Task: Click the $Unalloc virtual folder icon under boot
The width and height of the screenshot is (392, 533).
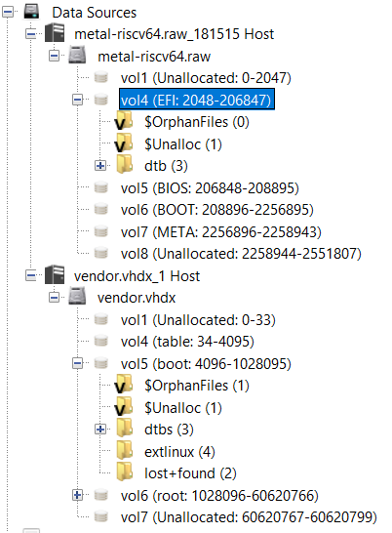Action: 124,406
